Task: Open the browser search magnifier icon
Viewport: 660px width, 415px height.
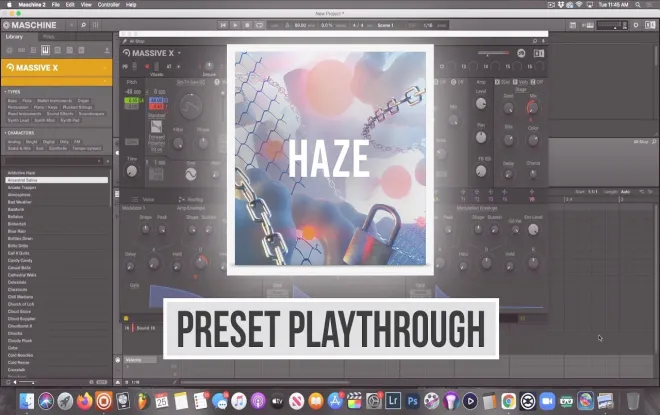Action: tap(83, 25)
